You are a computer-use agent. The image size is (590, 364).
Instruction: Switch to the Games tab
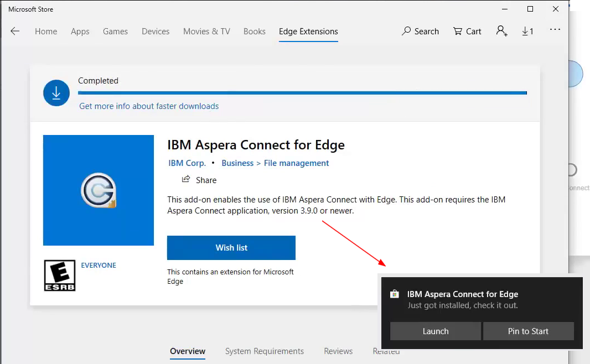coord(115,32)
